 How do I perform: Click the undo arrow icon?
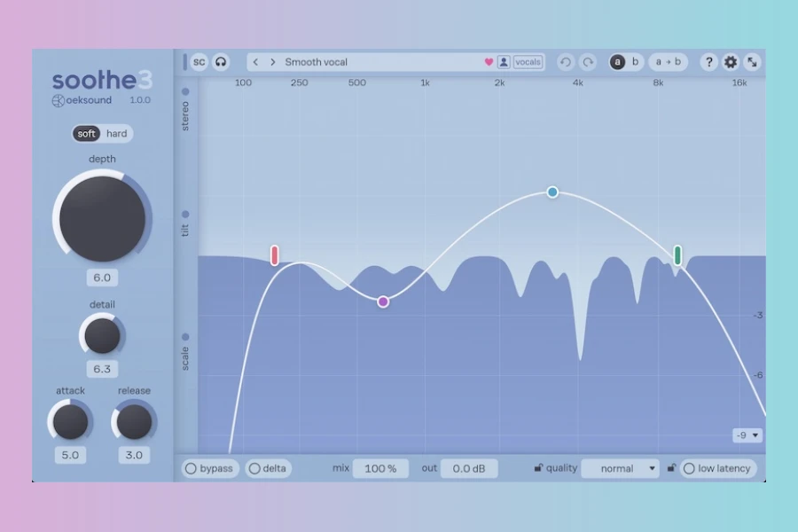(566, 62)
